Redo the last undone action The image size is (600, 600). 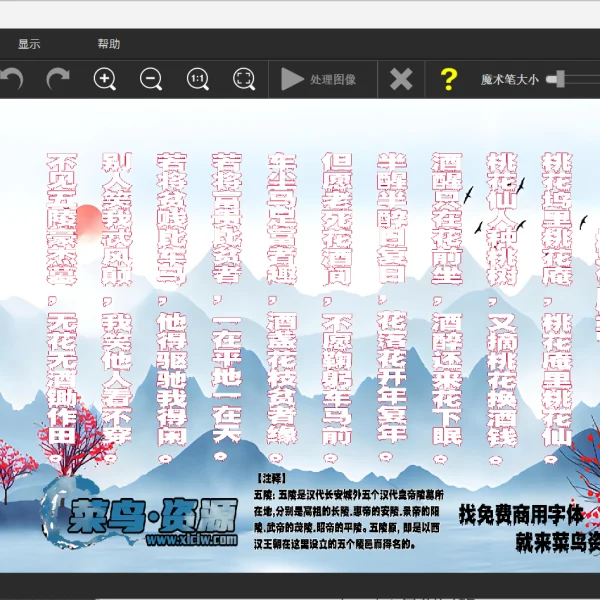click(x=58, y=79)
